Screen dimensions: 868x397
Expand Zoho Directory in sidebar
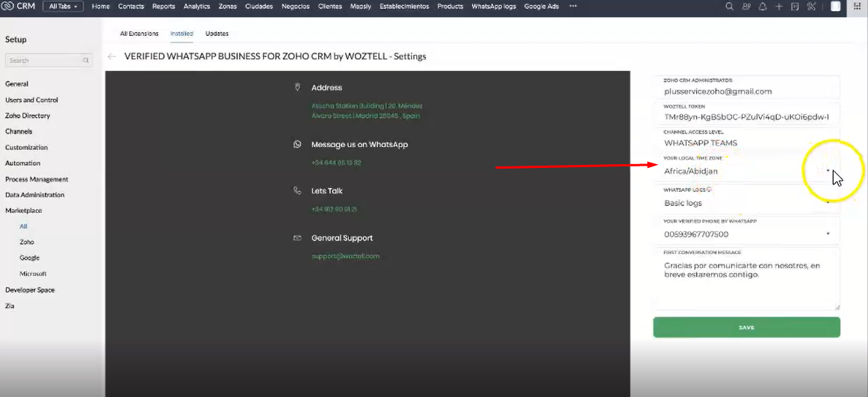[x=28, y=116]
